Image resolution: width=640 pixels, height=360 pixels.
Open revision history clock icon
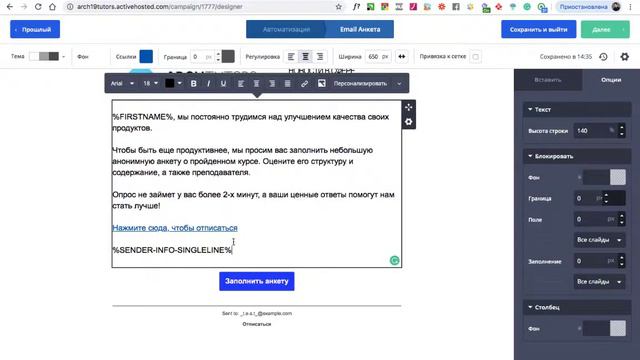pyautogui.click(x=603, y=57)
